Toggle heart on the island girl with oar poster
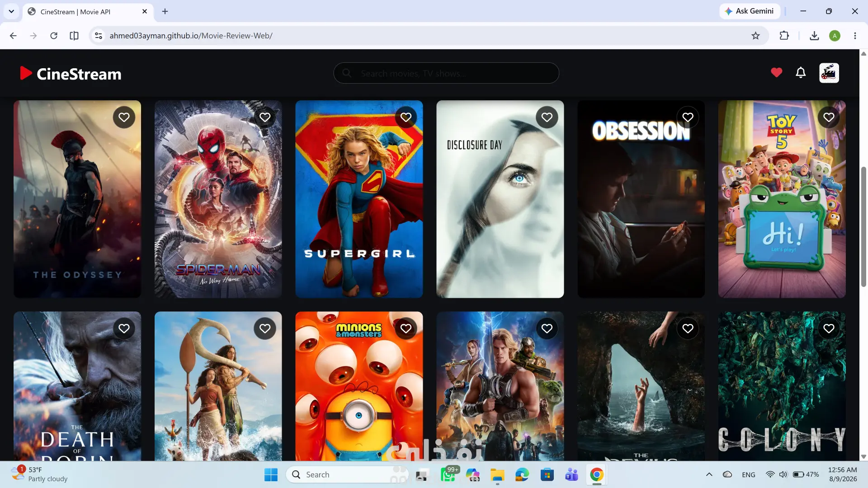This screenshot has height=488, width=868. point(265,329)
